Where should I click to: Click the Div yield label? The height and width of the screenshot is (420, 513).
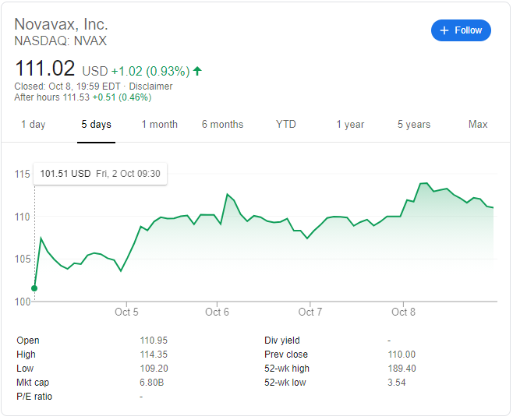coord(282,341)
